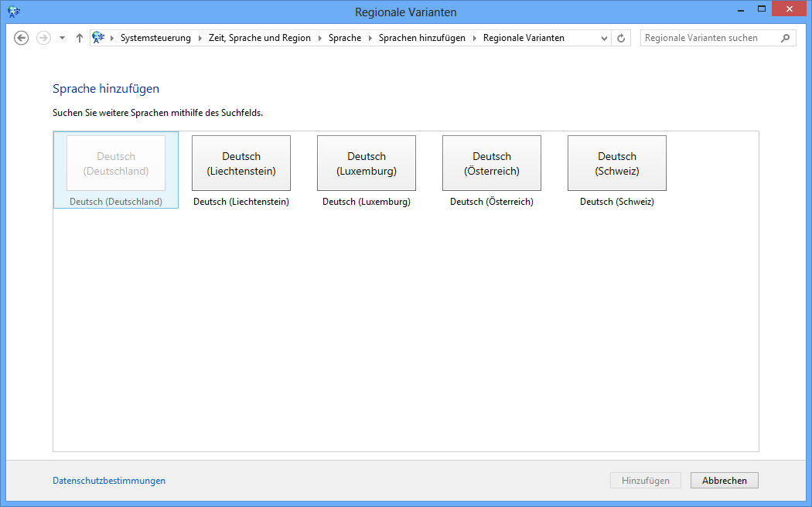Expand the arrow before Systemsteuerung breadcrumb
The width and height of the screenshot is (812, 507).
pos(112,38)
